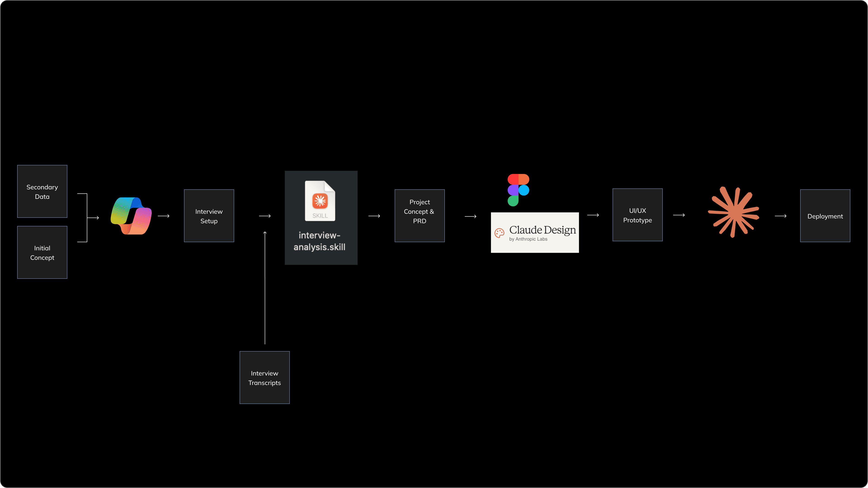Click the SKILL file document icon
The height and width of the screenshot is (488, 868).
(320, 201)
